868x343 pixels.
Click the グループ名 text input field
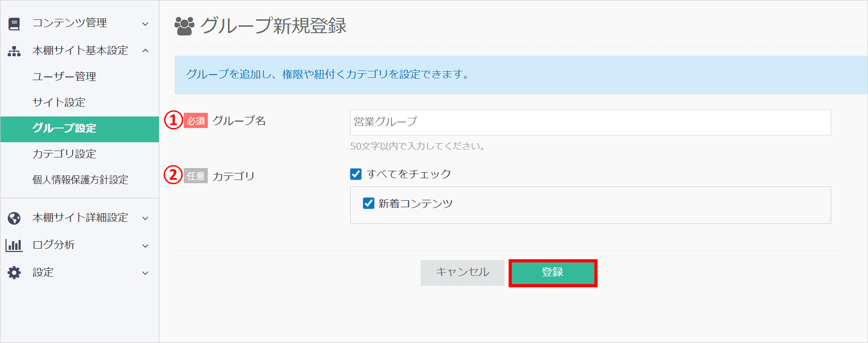[x=590, y=122]
